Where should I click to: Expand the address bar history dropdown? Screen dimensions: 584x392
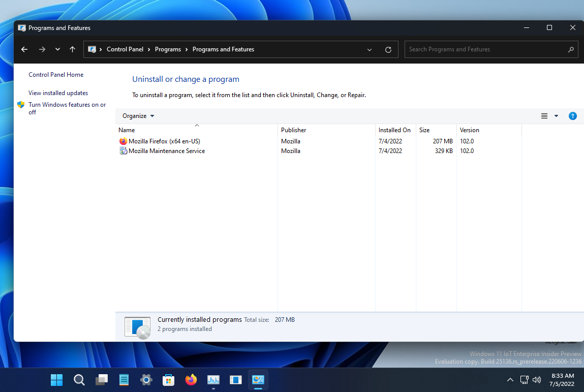(x=370, y=49)
